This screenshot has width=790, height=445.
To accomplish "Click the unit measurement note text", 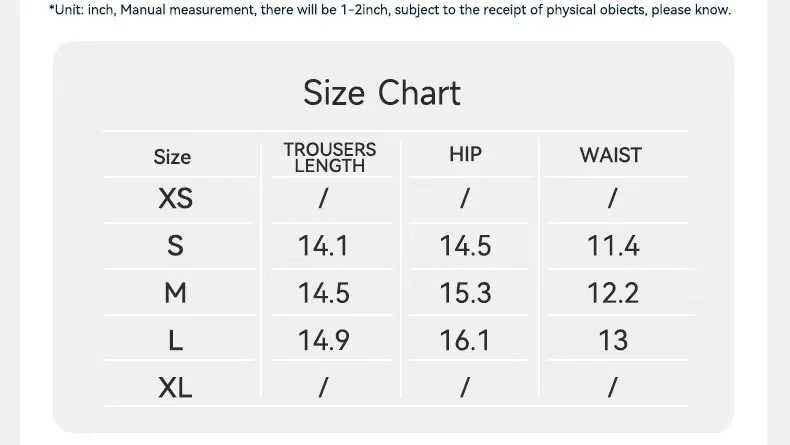I will click(390, 10).
